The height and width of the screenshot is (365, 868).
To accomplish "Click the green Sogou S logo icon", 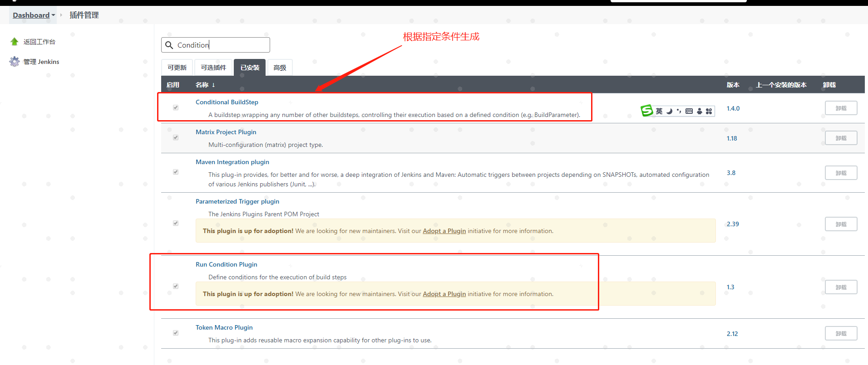I will (x=646, y=110).
